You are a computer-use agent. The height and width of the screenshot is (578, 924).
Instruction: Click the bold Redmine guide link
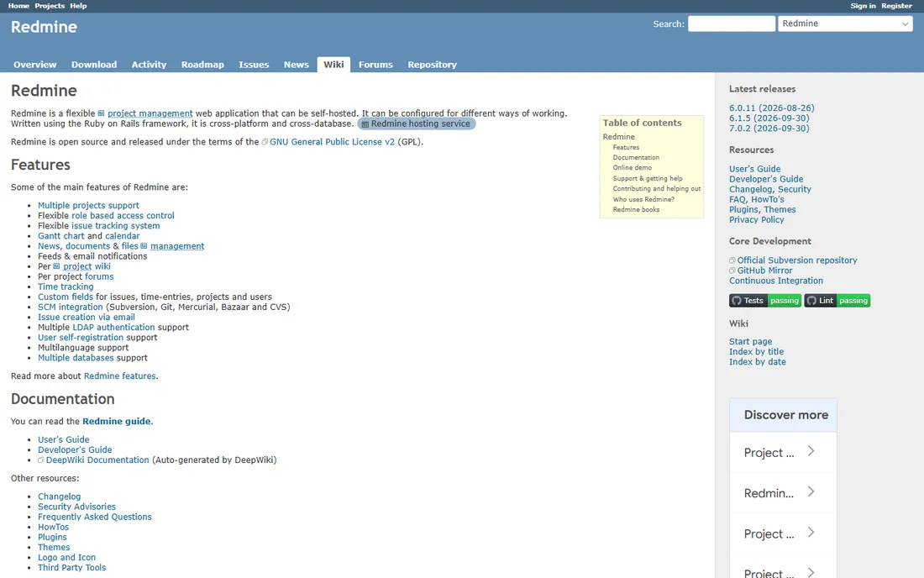pos(117,421)
